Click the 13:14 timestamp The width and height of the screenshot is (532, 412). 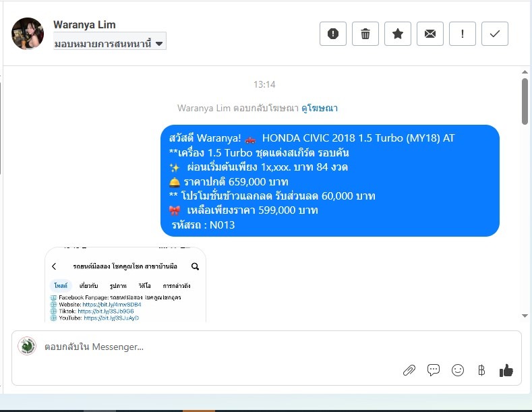tap(264, 84)
